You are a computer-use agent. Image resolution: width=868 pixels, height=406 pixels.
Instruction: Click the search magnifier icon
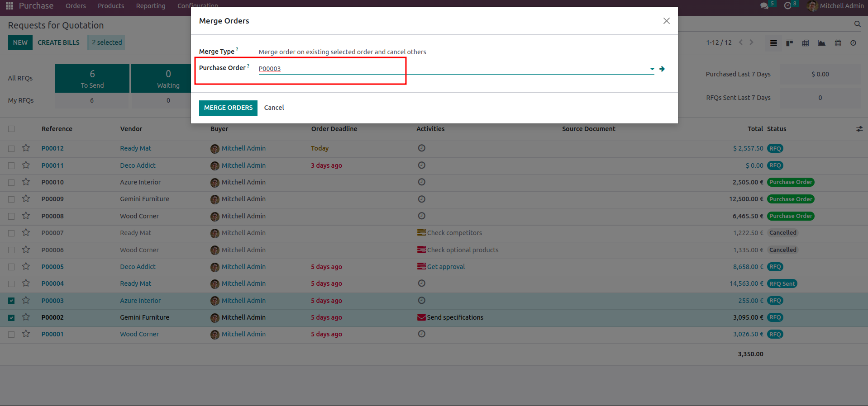point(857,24)
